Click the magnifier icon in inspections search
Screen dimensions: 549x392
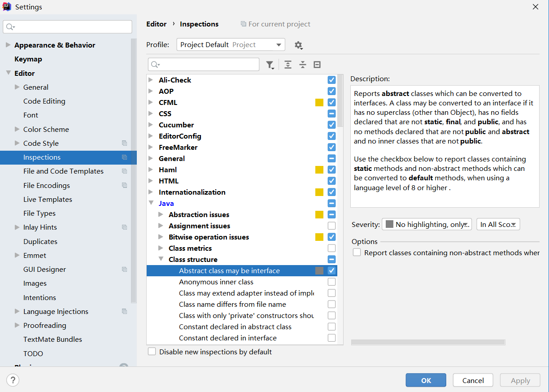(155, 65)
